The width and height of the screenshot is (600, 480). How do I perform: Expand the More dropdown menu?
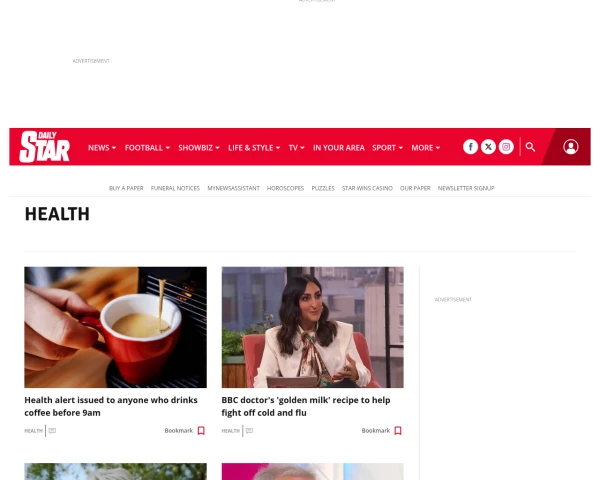pyautogui.click(x=426, y=148)
